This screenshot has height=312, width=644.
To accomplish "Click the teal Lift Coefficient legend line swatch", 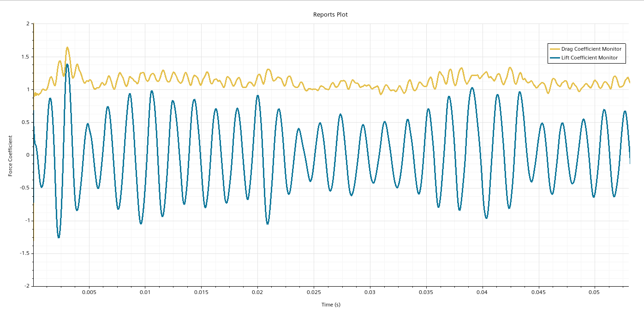I will pyautogui.click(x=554, y=58).
